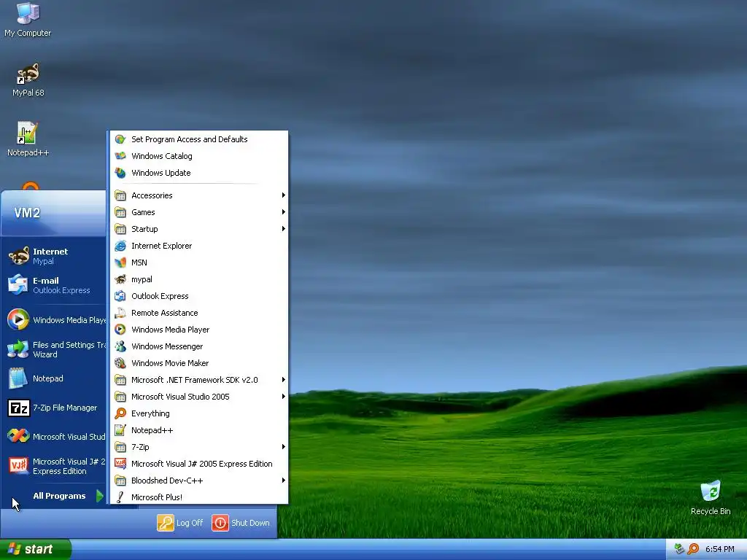Expand Microsoft Visual Studio 2005 submenu
Viewport: 747px width, 560px height.
click(x=199, y=396)
